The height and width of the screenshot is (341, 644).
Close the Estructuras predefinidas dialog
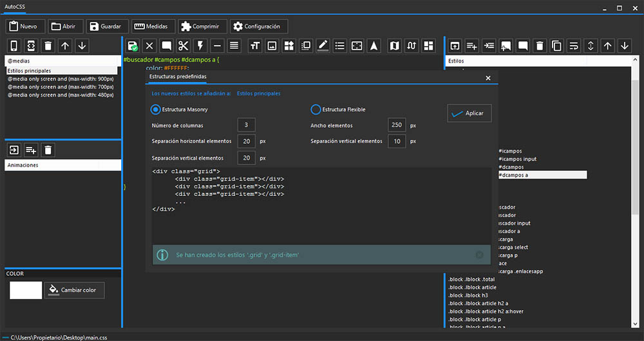click(x=488, y=78)
